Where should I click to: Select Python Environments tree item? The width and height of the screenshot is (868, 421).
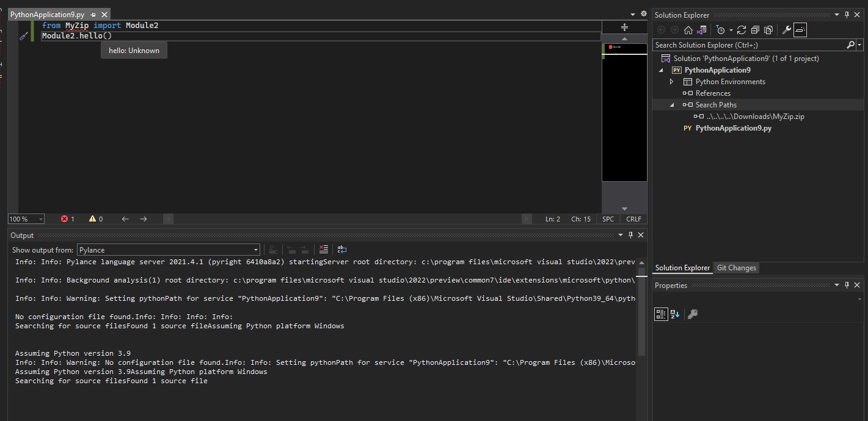(x=730, y=82)
